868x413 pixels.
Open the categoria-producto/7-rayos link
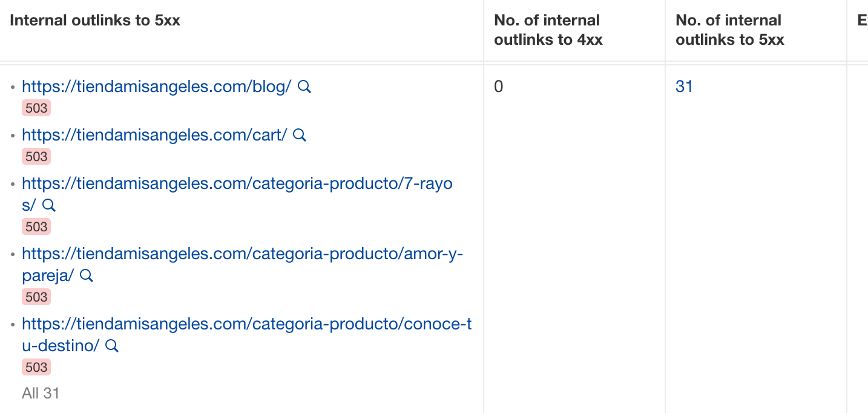pyautogui.click(x=237, y=194)
